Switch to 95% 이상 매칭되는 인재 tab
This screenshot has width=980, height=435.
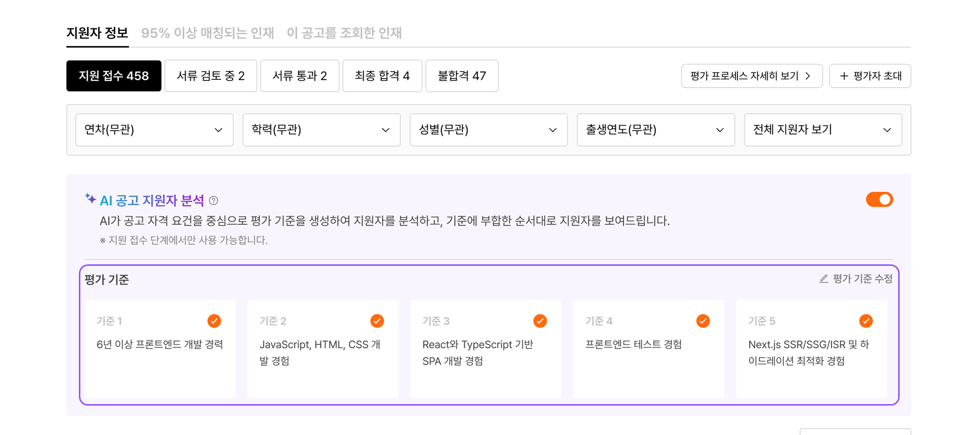(207, 33)
